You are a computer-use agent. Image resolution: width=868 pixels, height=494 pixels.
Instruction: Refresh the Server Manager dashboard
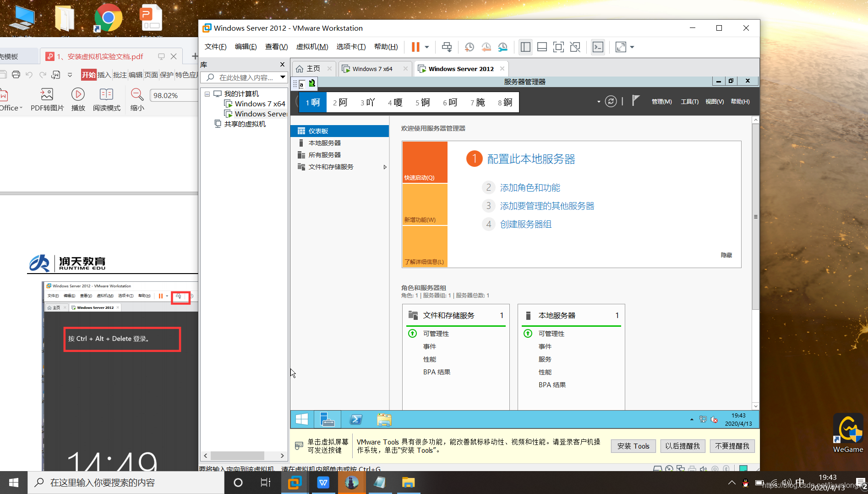coord(611,101)
